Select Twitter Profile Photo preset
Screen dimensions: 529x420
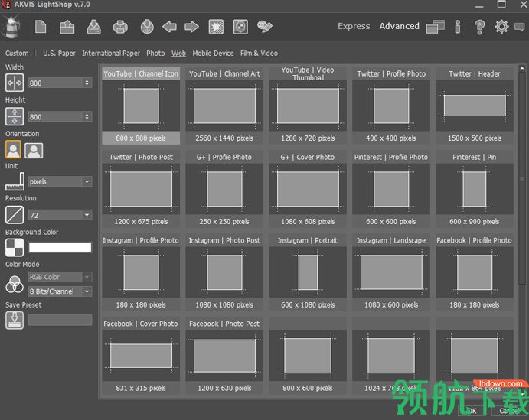click(x=391, y=106)
